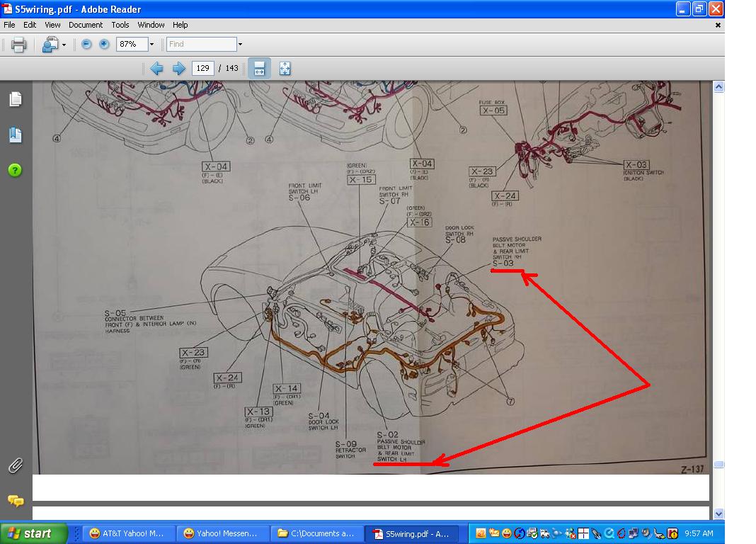Image resolution: width=756 pixels, height=544 pixels.
Task: Go to the next page arrow
Action: tap(179, 69)
